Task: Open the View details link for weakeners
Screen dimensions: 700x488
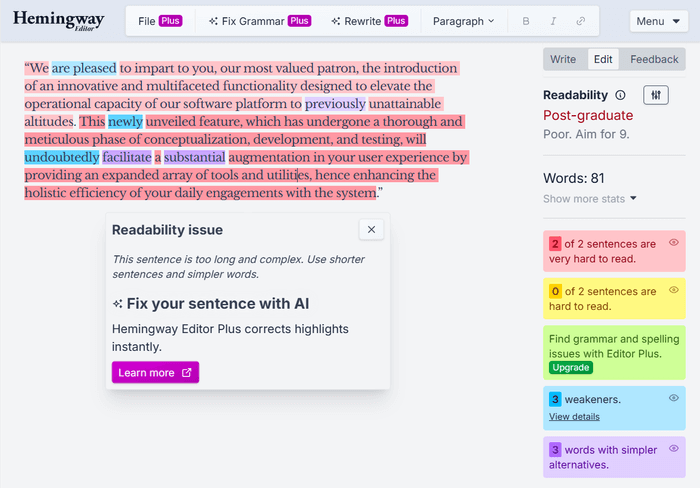Action: tap(574, 417)
